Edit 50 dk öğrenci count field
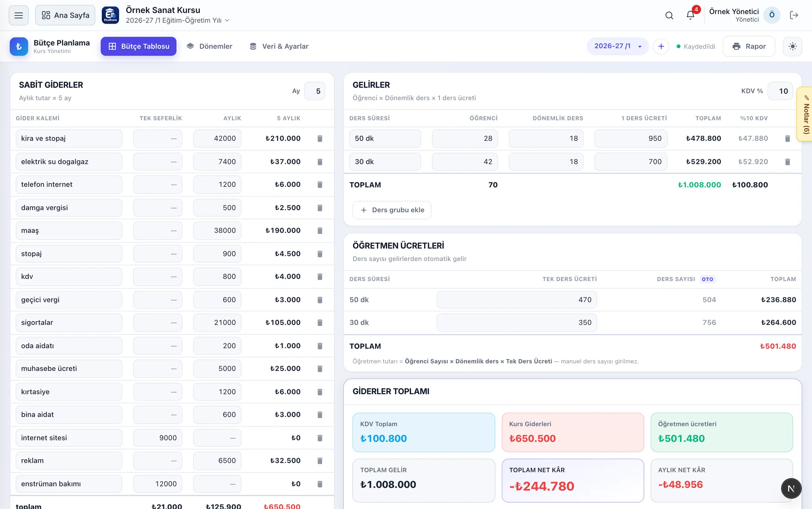812x509 pixels. point(465,138)
